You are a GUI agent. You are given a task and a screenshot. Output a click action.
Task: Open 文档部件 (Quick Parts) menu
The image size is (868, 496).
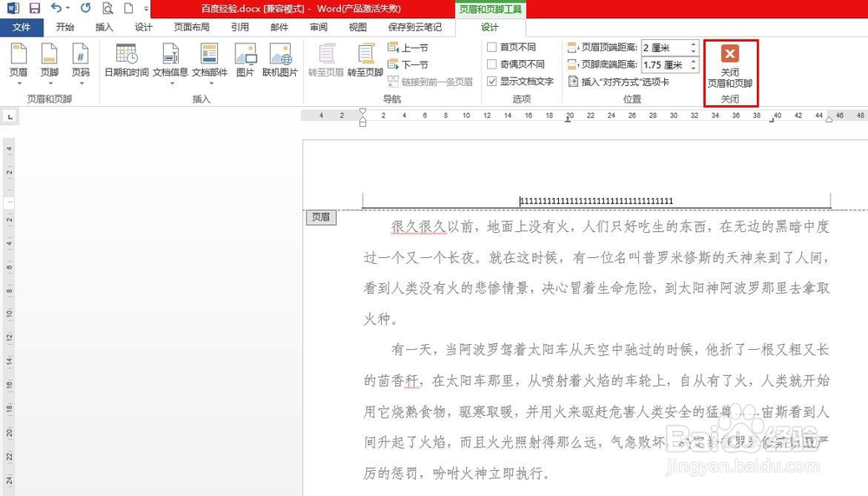(210, 64)
